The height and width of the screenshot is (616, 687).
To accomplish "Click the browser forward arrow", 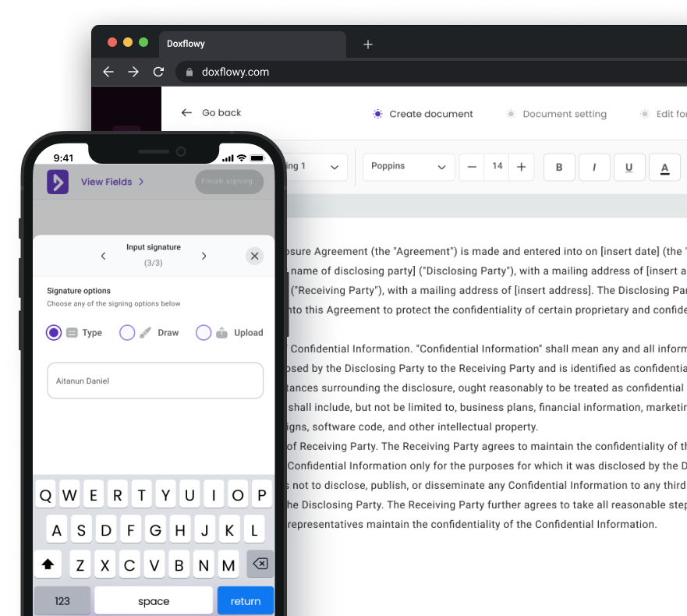I will point(133,72).
